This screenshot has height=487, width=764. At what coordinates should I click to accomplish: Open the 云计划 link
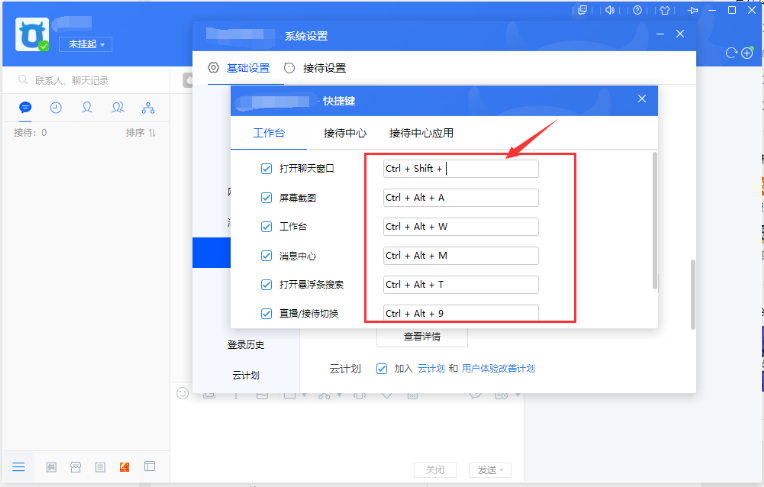(x=431, y=369)
